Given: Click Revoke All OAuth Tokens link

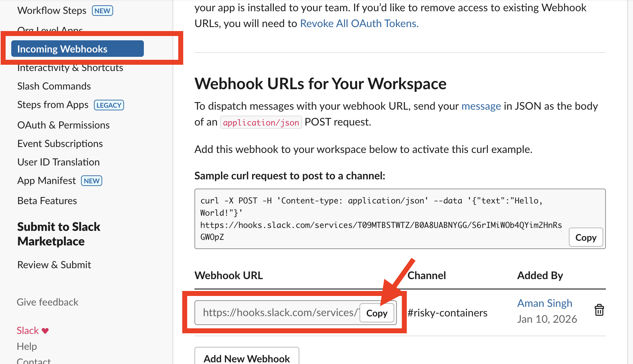Looking at the screenshot, I should coord(359,23).
